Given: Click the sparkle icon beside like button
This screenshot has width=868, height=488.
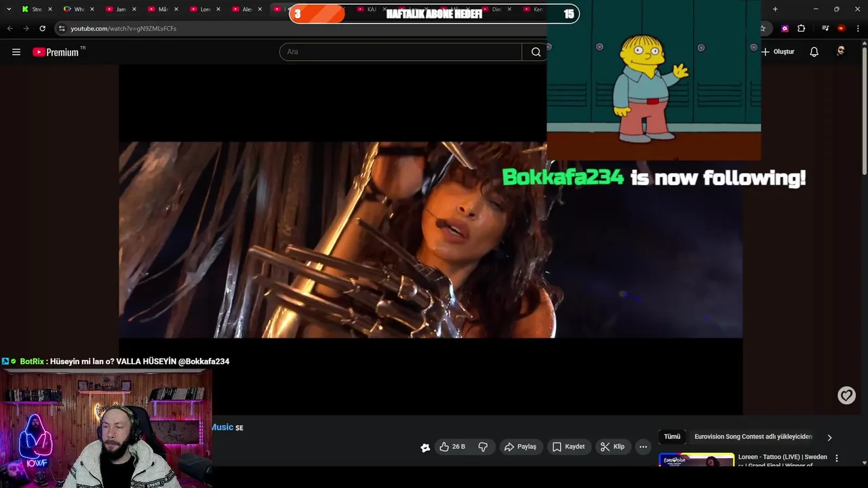Looking at the screenshot, I should coord(425,447).
